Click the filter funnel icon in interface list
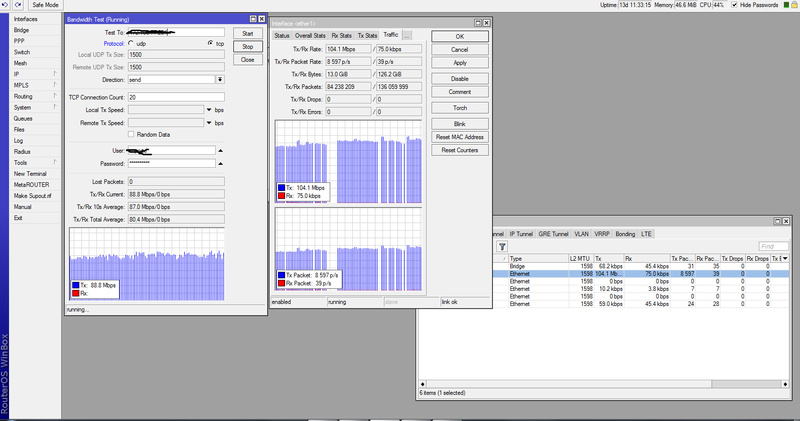Viewport: 800px width, 421px height. click(x=502, y=246)
